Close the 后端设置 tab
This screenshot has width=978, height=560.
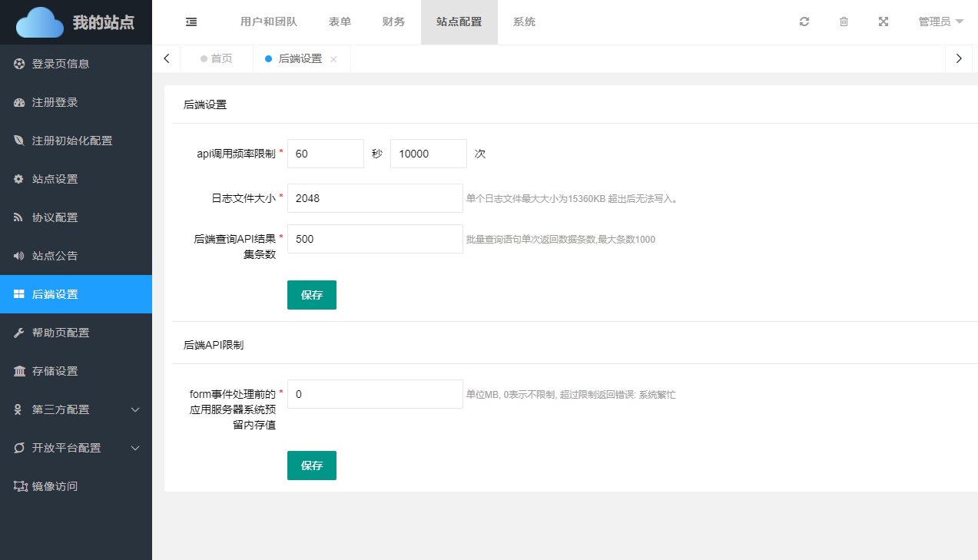coord(333,59)
